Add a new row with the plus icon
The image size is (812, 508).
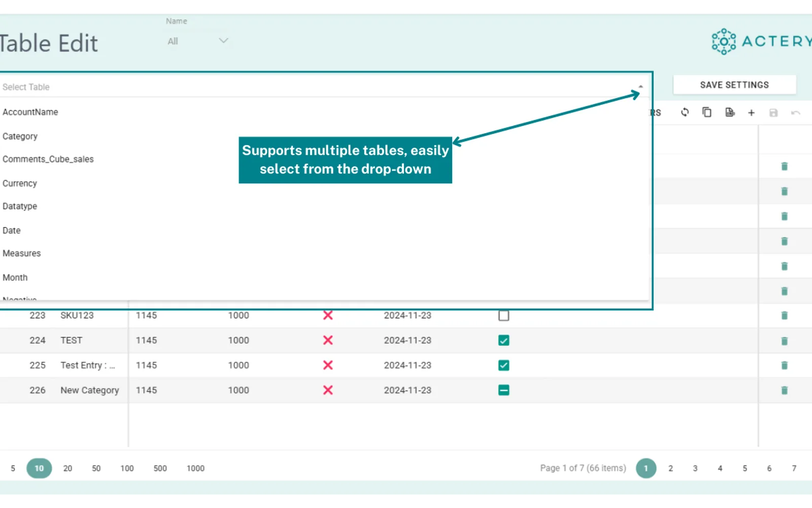(x=752, y=113)
